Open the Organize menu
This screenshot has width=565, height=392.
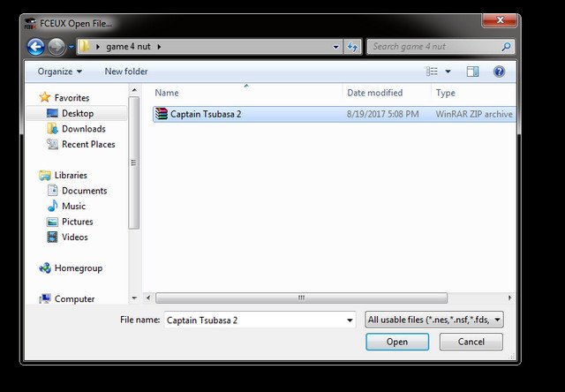click(59, 72)
